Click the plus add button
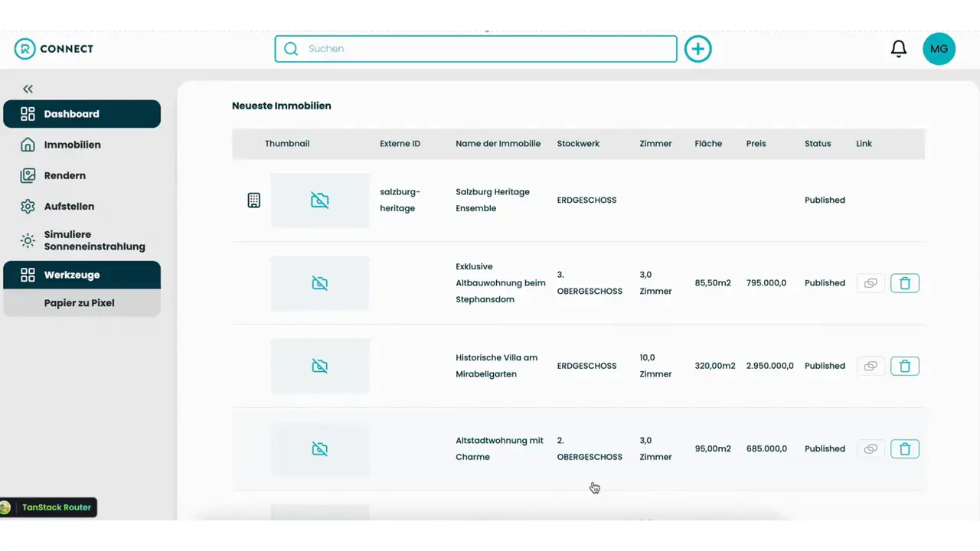The width and height of the screenshot is (980, 551). 697,49
